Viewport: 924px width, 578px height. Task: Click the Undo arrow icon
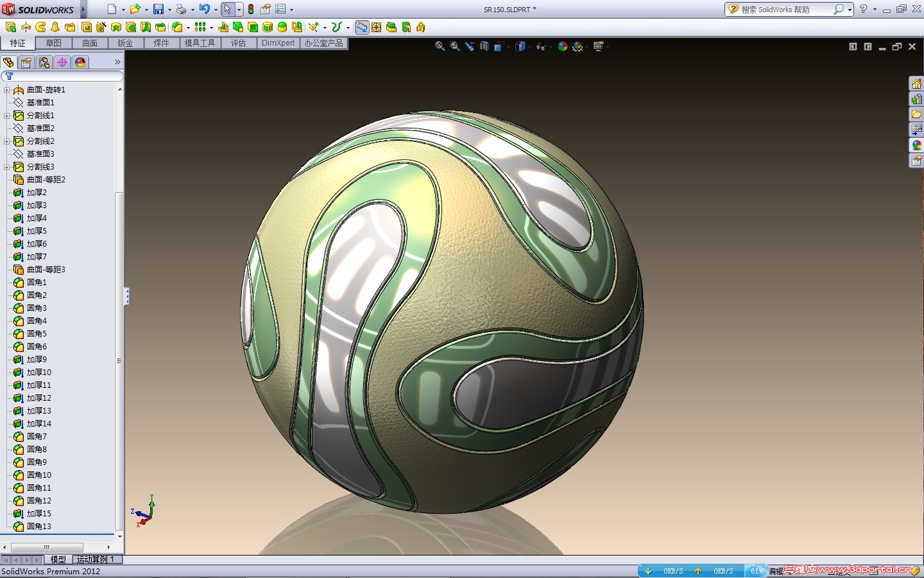point(205,9)
